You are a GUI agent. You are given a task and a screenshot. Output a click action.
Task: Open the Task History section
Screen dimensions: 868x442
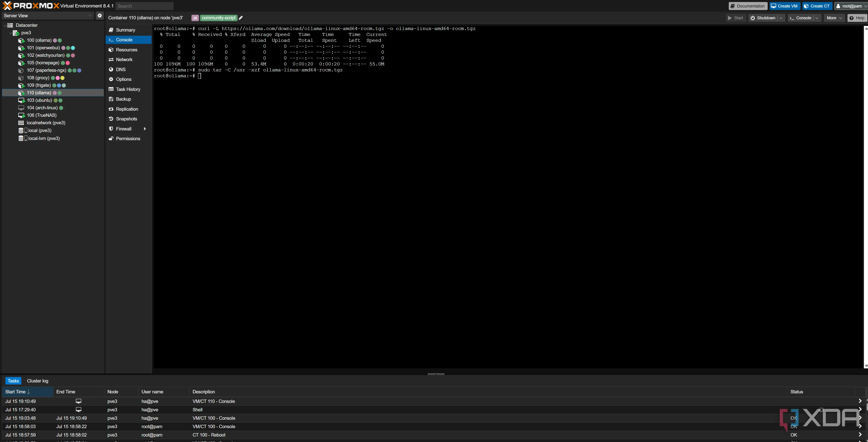click(128, 89)
